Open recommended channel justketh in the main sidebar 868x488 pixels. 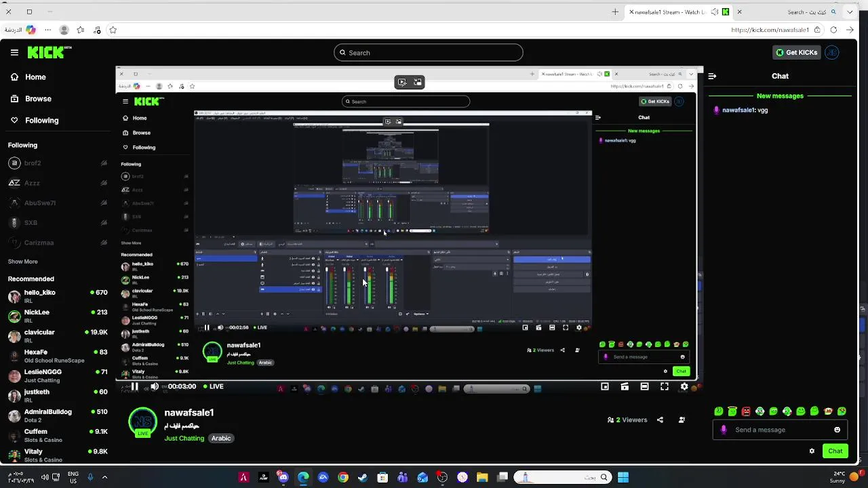pos(58,395)
